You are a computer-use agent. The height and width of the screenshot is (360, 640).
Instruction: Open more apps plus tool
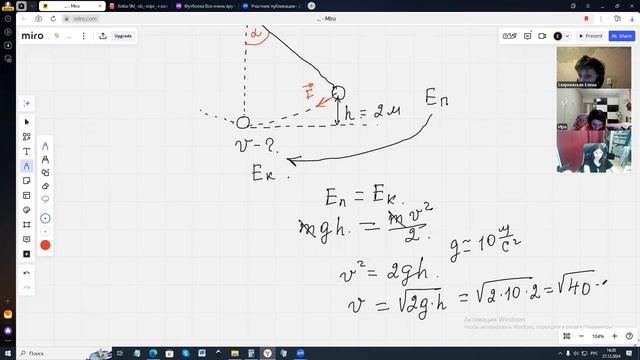tap(27, 254)
